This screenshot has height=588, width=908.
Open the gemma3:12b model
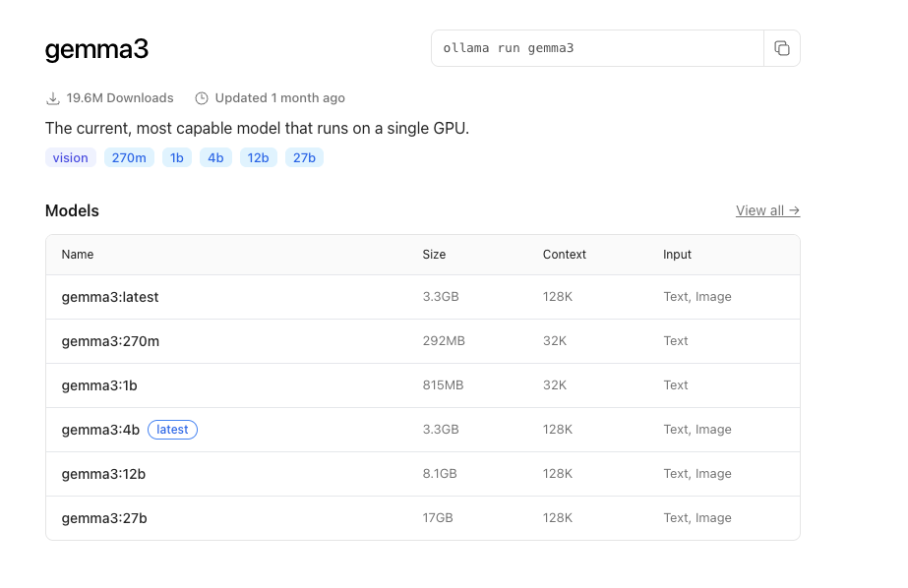point(103,474)
